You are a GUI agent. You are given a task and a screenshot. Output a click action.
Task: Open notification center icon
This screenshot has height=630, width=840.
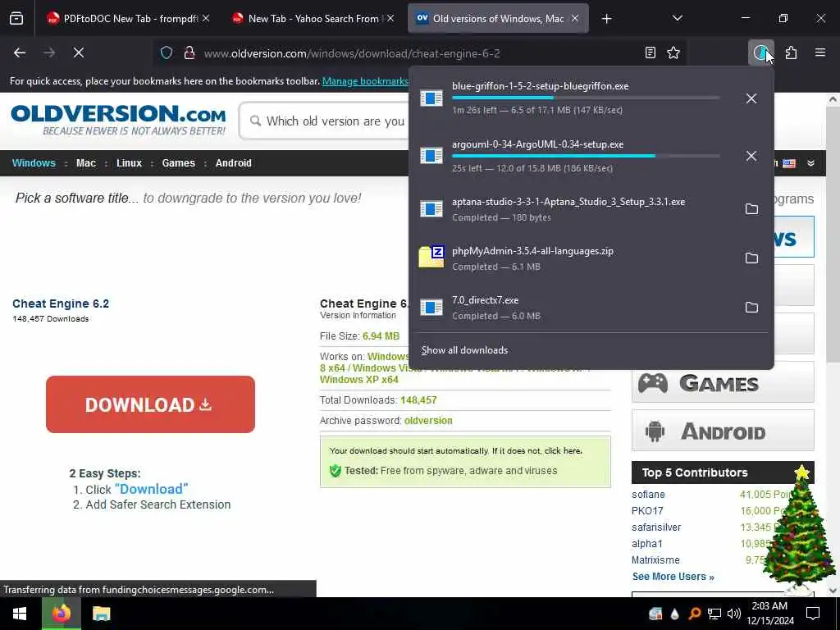[813, 614]
